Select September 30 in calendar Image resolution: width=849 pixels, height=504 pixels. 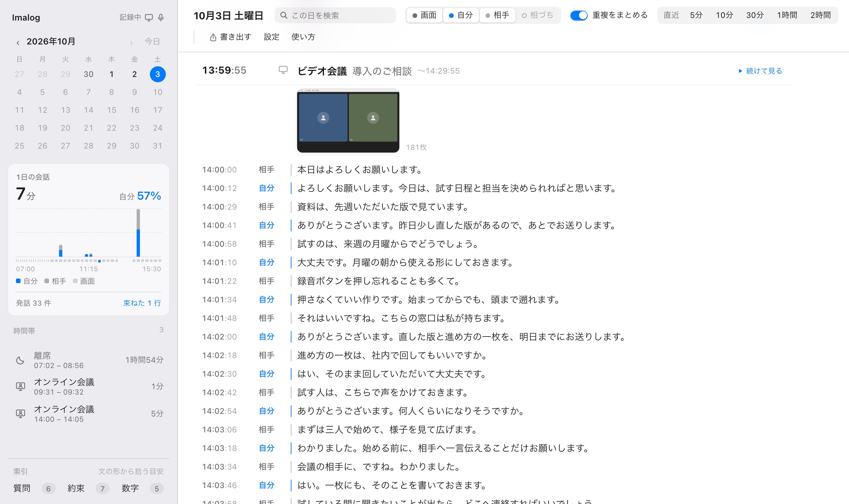[88, 74]
